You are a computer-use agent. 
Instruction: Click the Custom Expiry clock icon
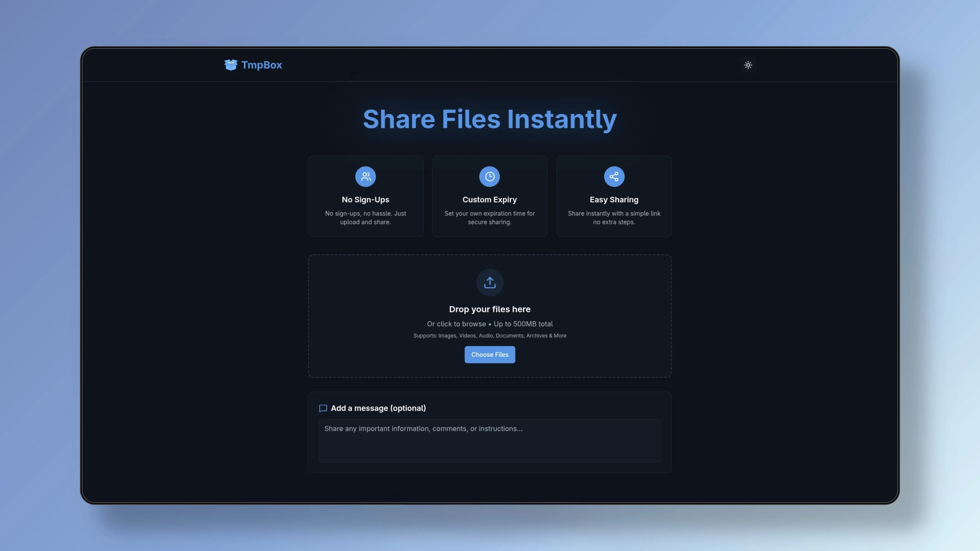489,177
